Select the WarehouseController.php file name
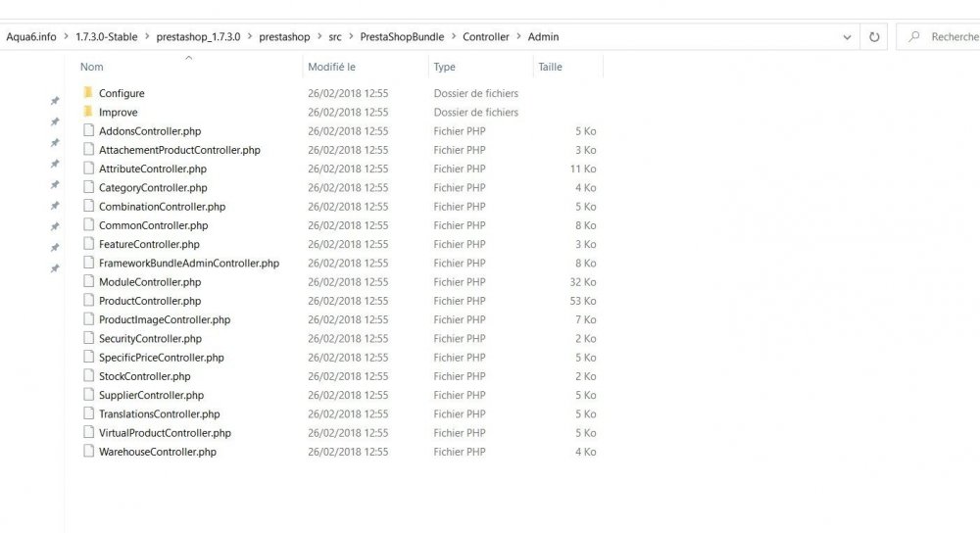 [158, 452]
